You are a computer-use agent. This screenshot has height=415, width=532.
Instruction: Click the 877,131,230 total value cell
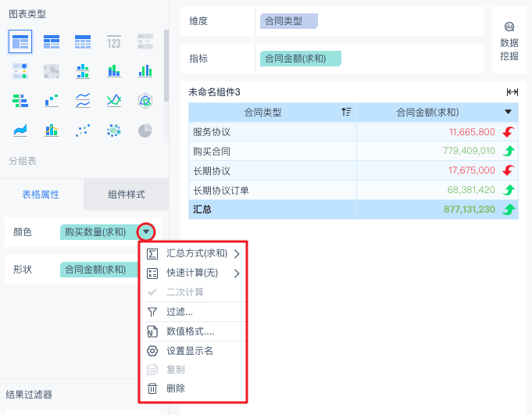[x=437, y=209]
